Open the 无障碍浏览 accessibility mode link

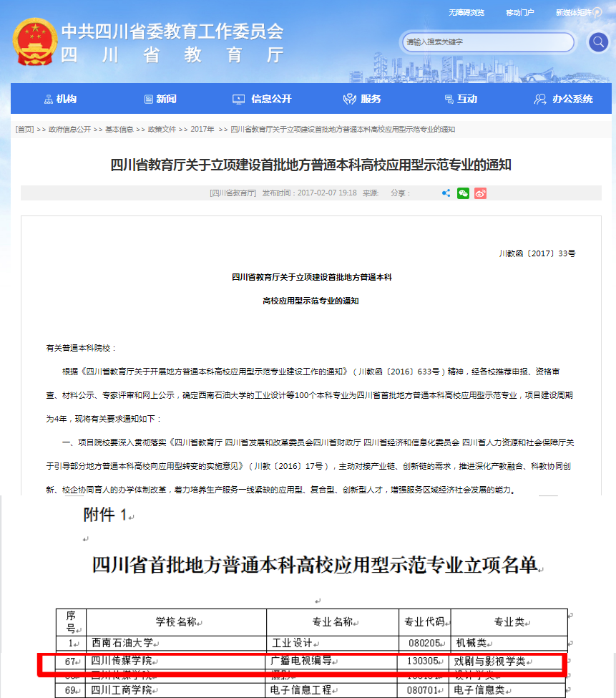point(466,13)
